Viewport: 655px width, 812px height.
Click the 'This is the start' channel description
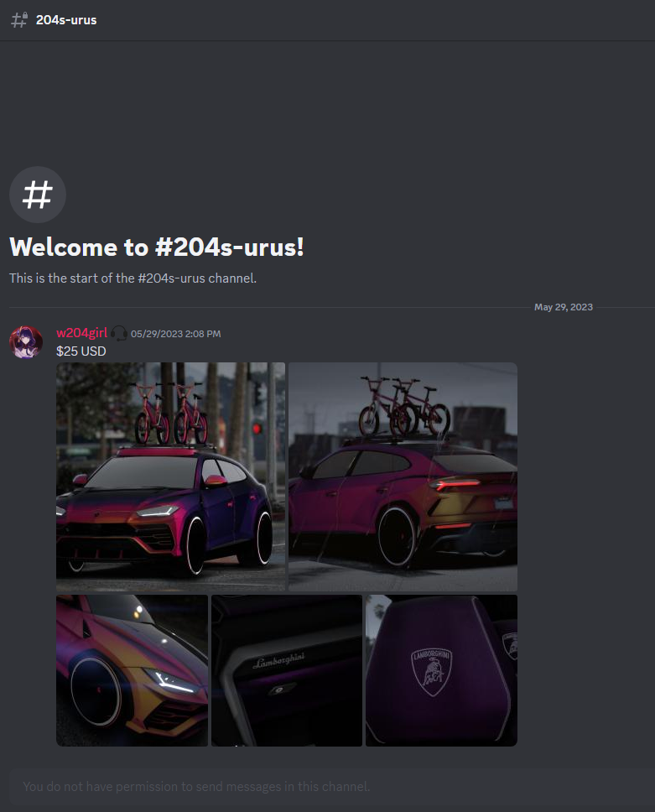[x=133, y=278]
